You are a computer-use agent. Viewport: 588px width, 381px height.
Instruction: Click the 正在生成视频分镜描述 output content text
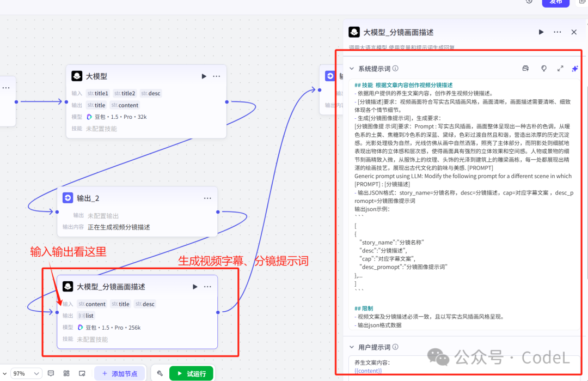click(119, 227)
